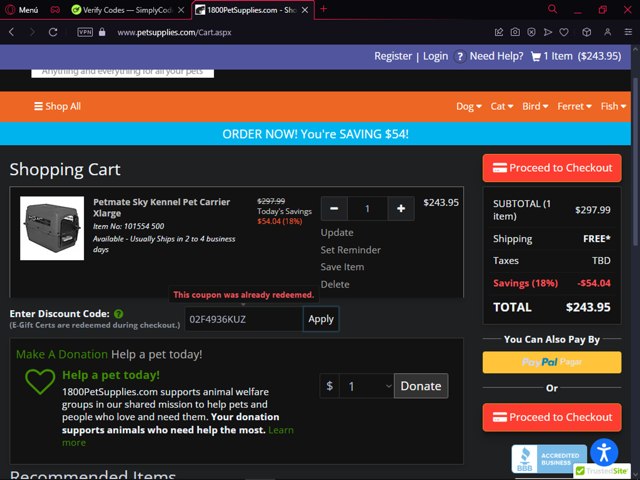Open the ad blocker shield icon
This screenshot has height=480, width=640.
(531, 32)
